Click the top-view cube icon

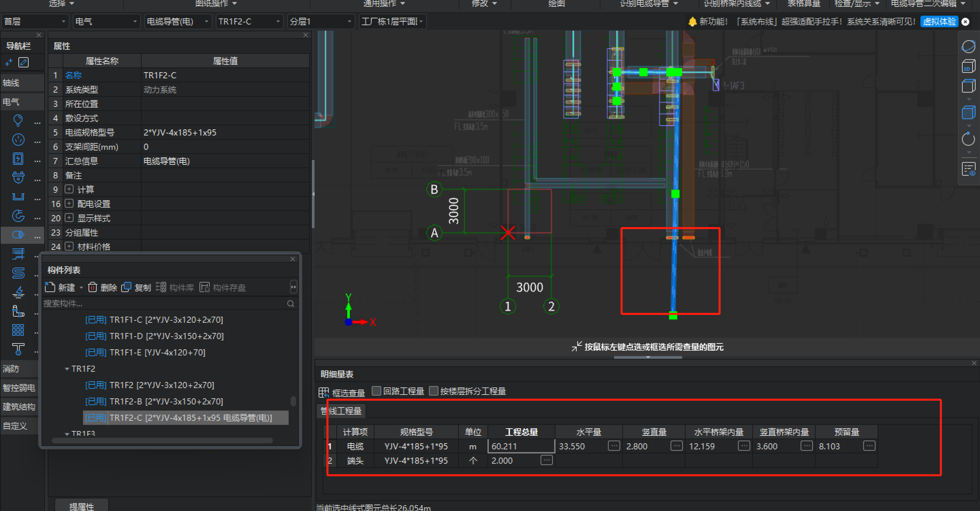tap(968, 86)
